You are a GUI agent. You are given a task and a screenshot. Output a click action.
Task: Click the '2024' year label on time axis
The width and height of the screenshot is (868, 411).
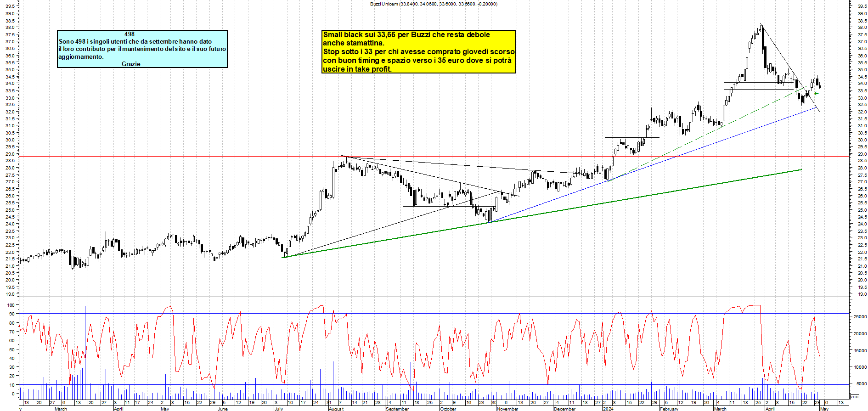pos(608,409)
